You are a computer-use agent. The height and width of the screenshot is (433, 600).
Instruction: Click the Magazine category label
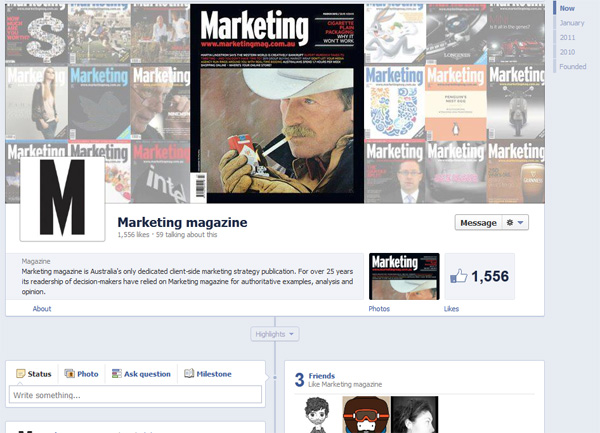(36, 261)
